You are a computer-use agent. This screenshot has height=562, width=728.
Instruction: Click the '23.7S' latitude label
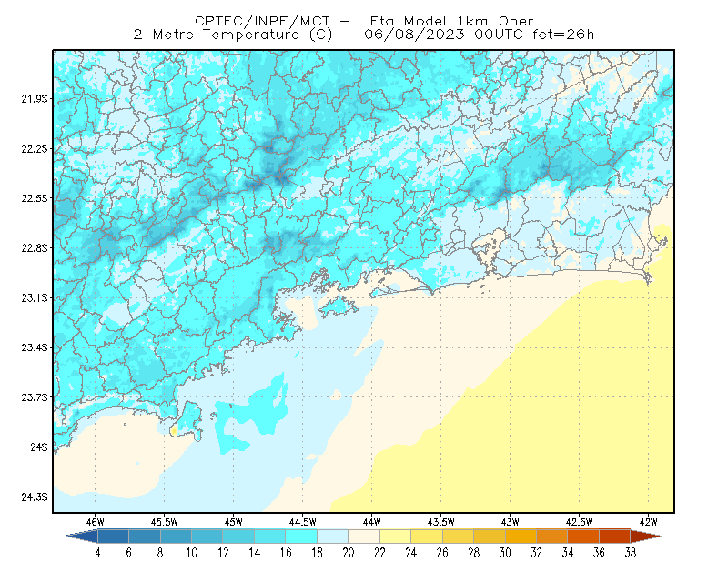click(35, 397)
